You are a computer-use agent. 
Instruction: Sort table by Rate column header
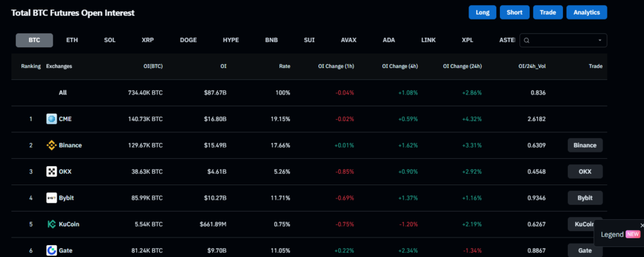[x=284, y=66]
